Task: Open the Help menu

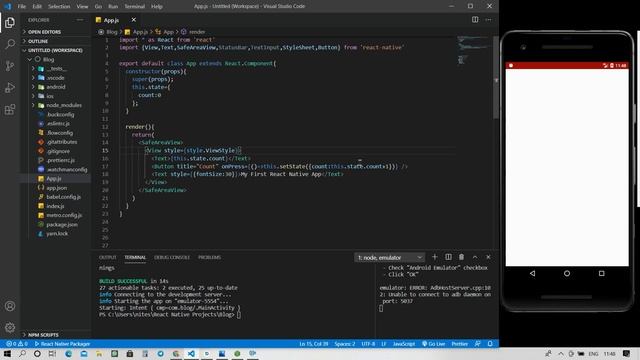Action: [157, 7]
